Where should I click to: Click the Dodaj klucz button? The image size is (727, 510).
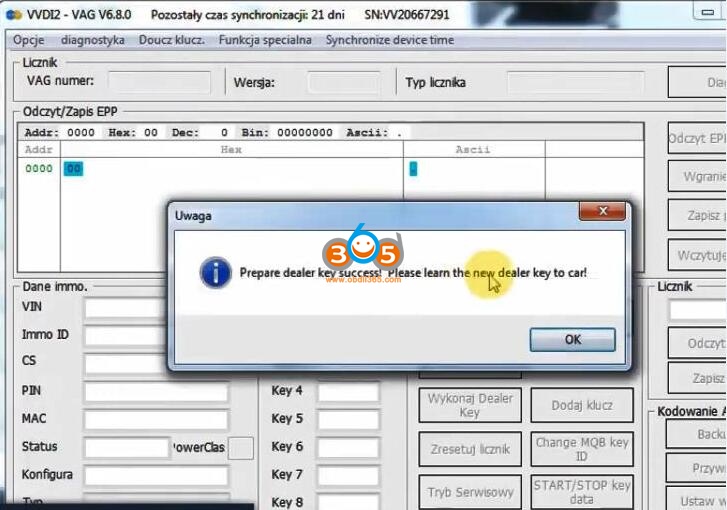coord(582,405)
